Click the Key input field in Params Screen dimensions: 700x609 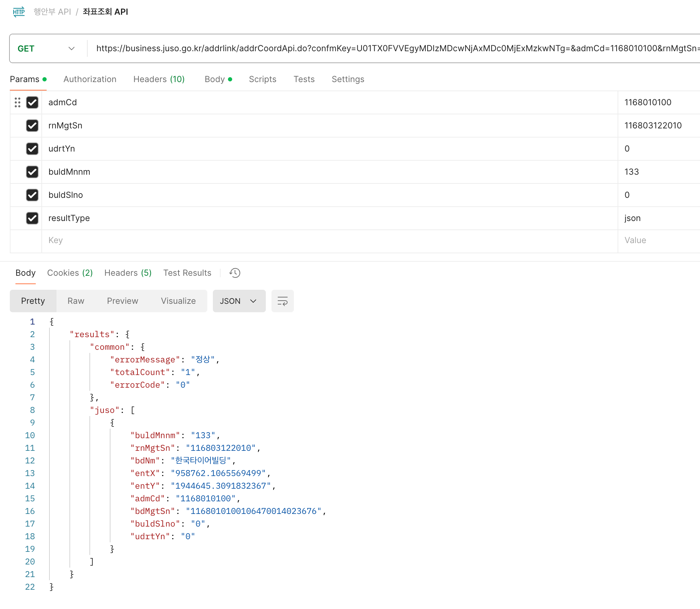pos(328,241)
